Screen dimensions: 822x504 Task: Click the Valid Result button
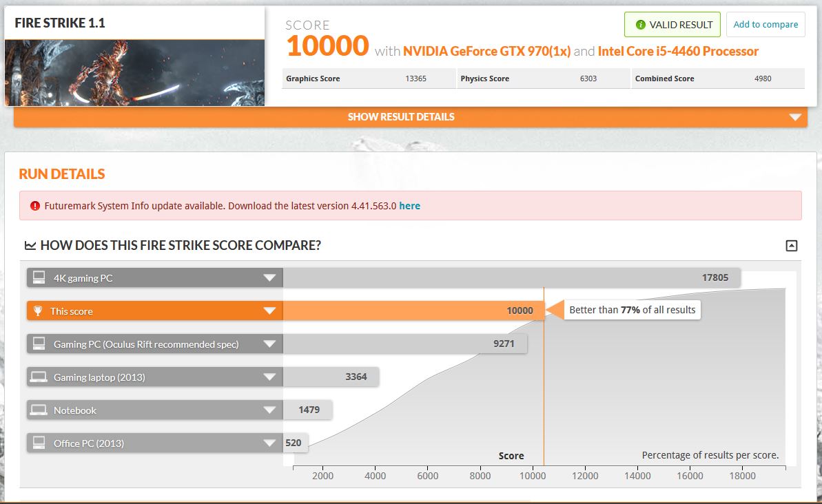[672, 25]
